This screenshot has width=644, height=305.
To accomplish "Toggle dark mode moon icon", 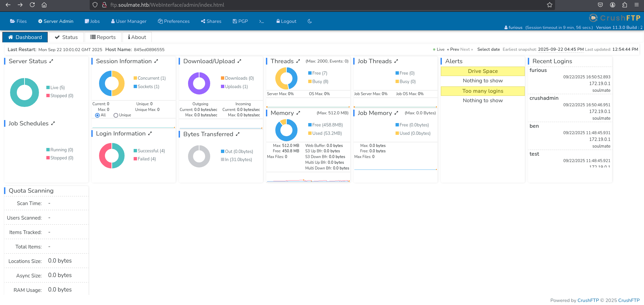I will tap(310, 21).
